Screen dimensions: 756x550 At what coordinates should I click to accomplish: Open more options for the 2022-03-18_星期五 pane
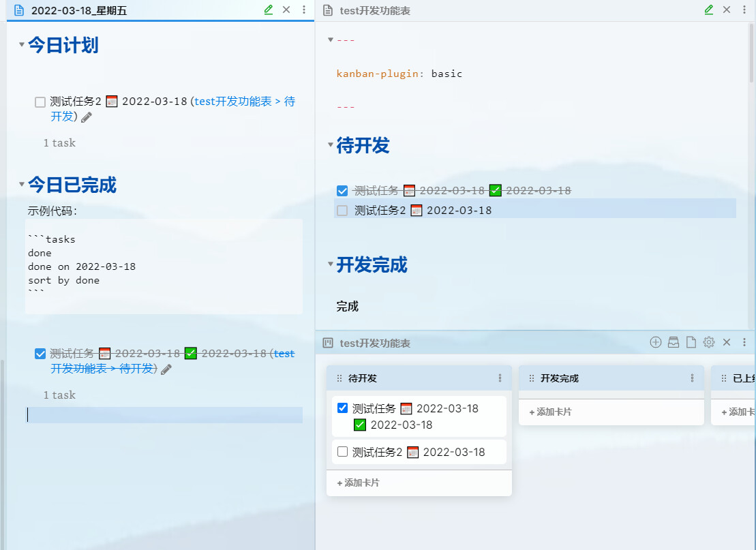(x=304, y=10)
